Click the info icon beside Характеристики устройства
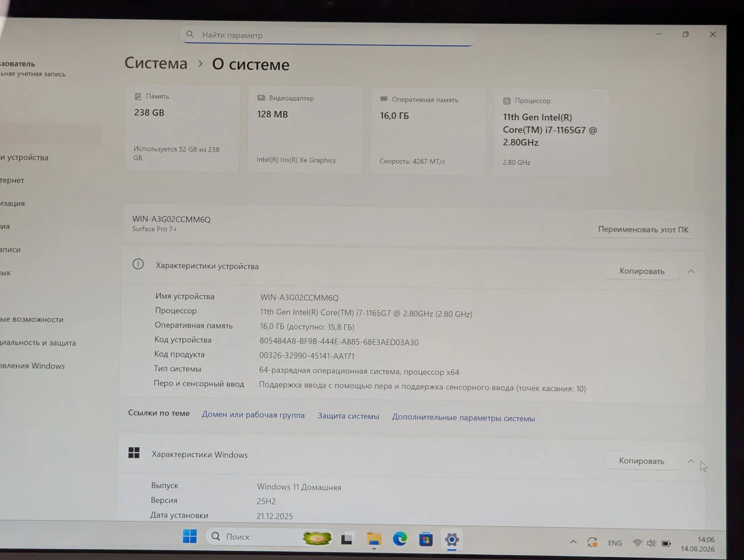Image resolution: width=744 pixels, height=560 pixels. point(138,264)
